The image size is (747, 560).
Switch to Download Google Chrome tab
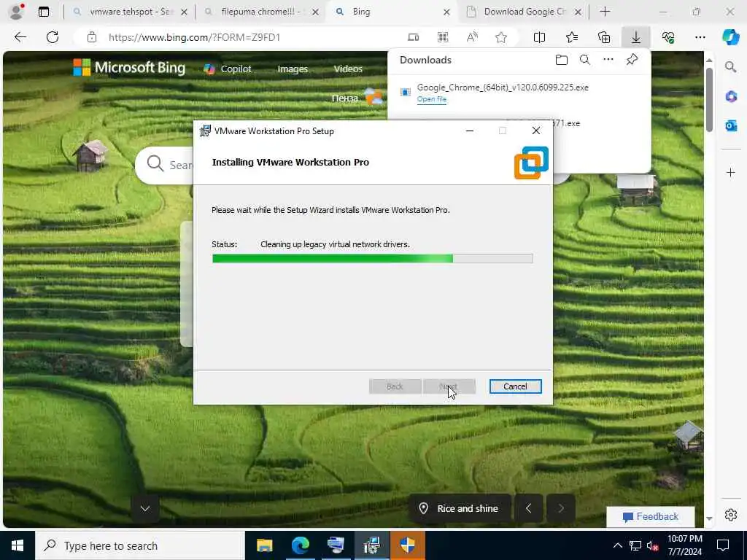click(x=524, y=12)
